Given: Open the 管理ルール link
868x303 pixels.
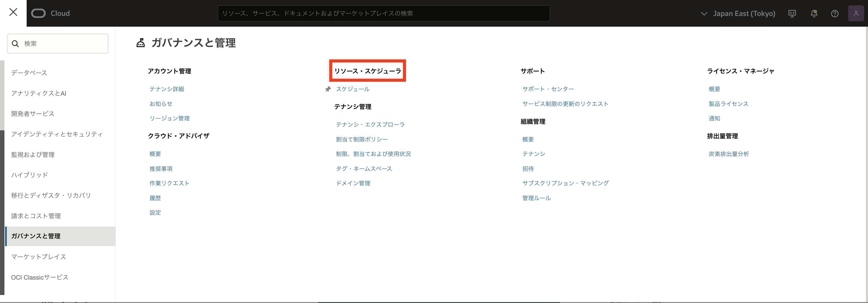Looking at the screenshot, I should [536, 198].
